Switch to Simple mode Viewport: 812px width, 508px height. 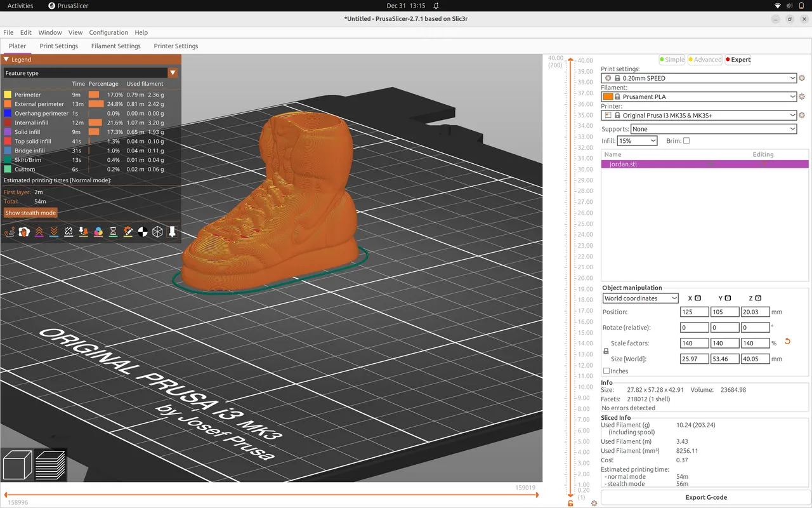pos(672,59)
